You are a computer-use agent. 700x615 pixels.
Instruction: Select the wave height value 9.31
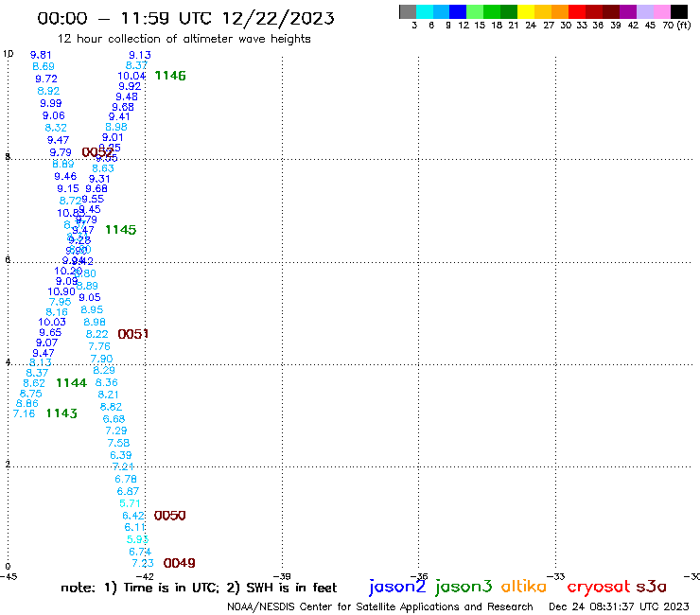(99, 179)
